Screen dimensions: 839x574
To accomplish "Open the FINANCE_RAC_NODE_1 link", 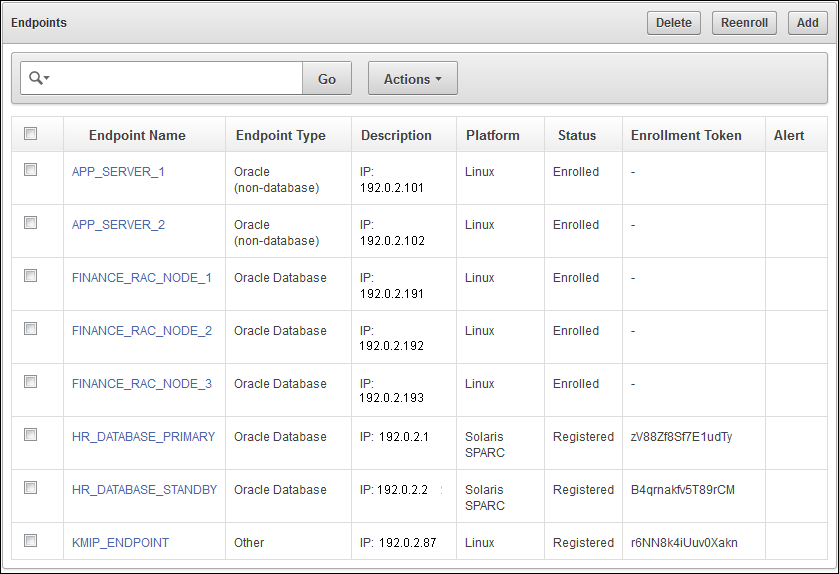I will 142,278.
